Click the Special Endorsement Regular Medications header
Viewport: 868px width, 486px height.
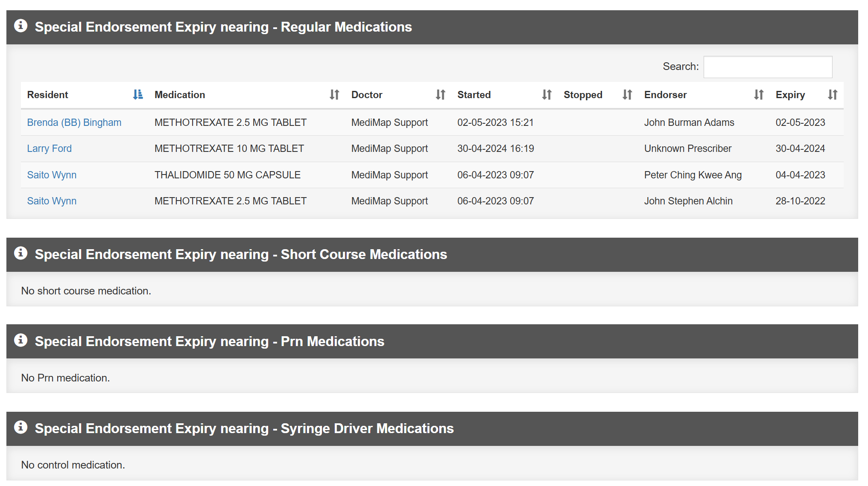pyautogui.click(x=223, y=27)
